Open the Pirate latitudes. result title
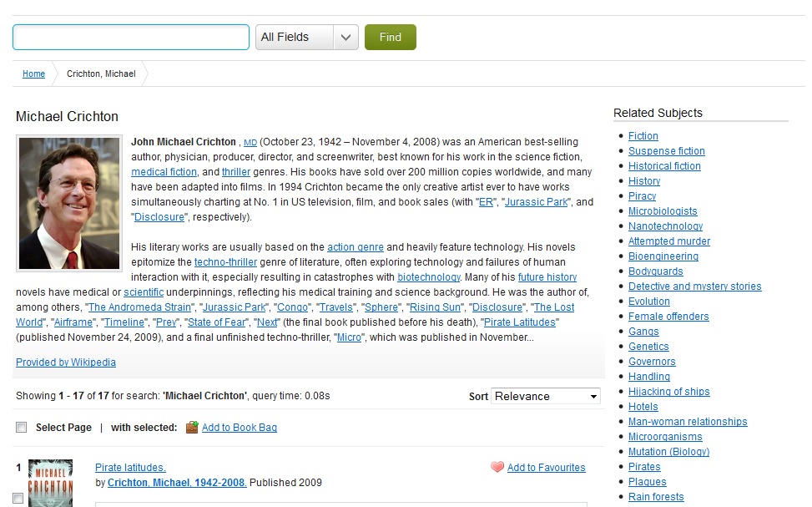This screenshot has width=812, height=507. click(130, 467)
